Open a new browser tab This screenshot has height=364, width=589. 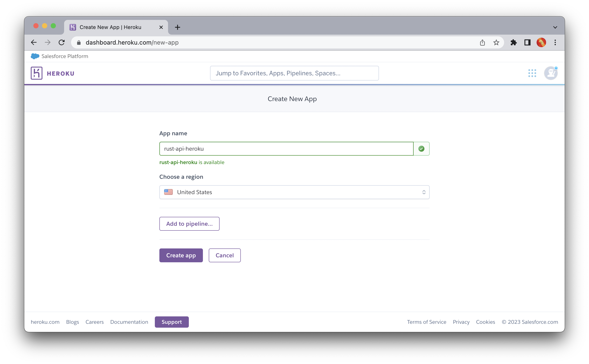pyautogui.click(x=177, y=27)
